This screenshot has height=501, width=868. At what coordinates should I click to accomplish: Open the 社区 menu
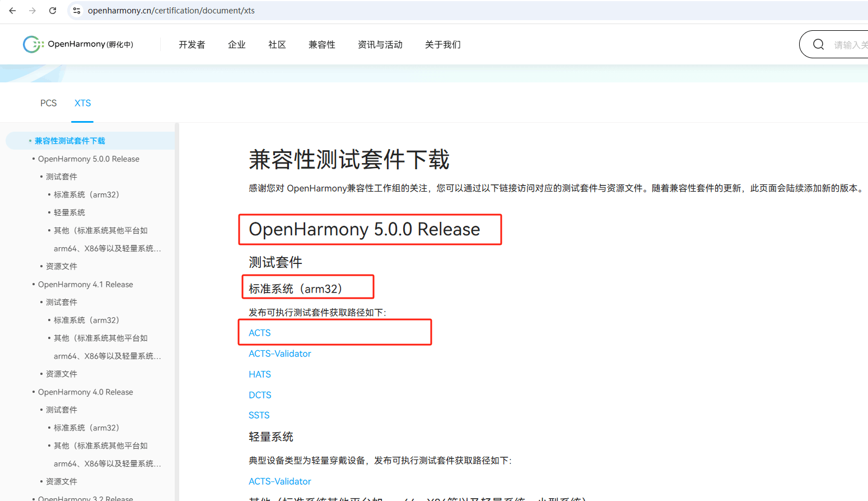pyautogui.click(x=277, y=45)
